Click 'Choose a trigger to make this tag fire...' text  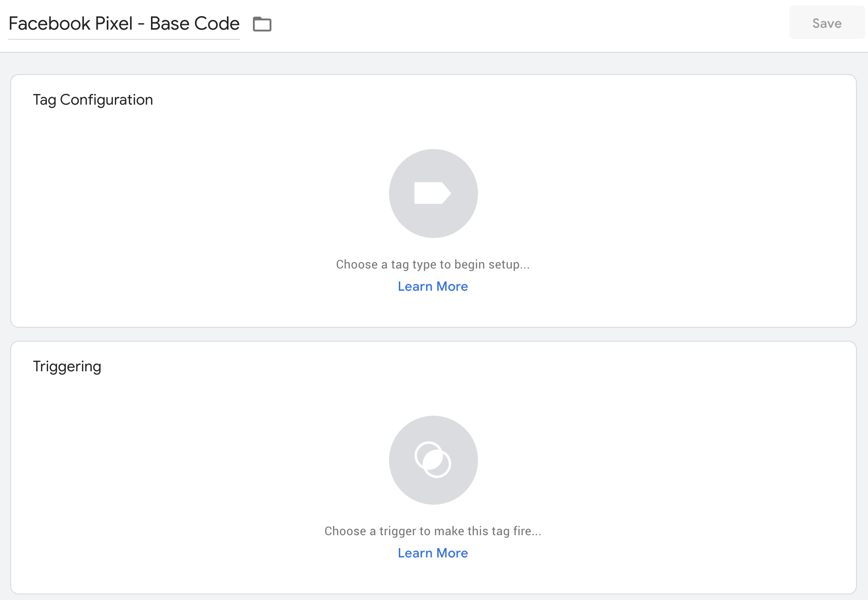[x=433, y=531]
